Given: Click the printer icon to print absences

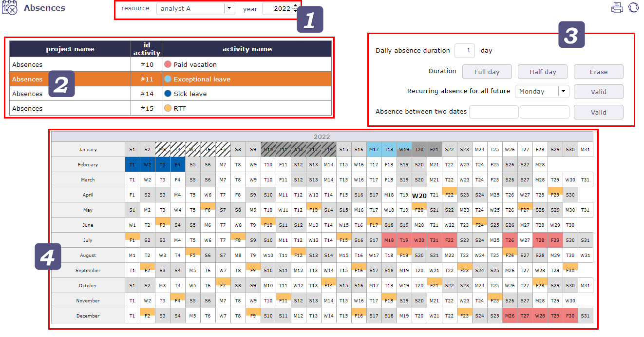Looking at the screenshot, I should tap(617, 8).
